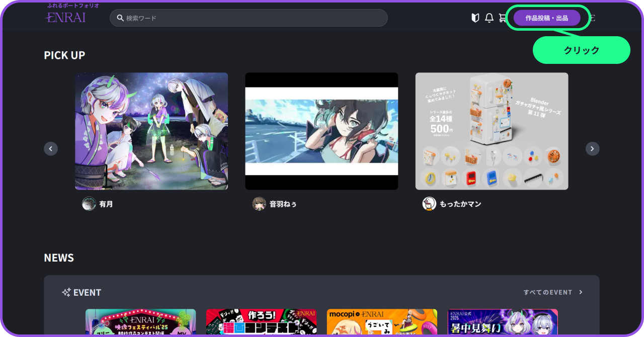Click the chevron next to すべてのEVENT
Viewport: 644px width, 337px height.
pos(581,292)
